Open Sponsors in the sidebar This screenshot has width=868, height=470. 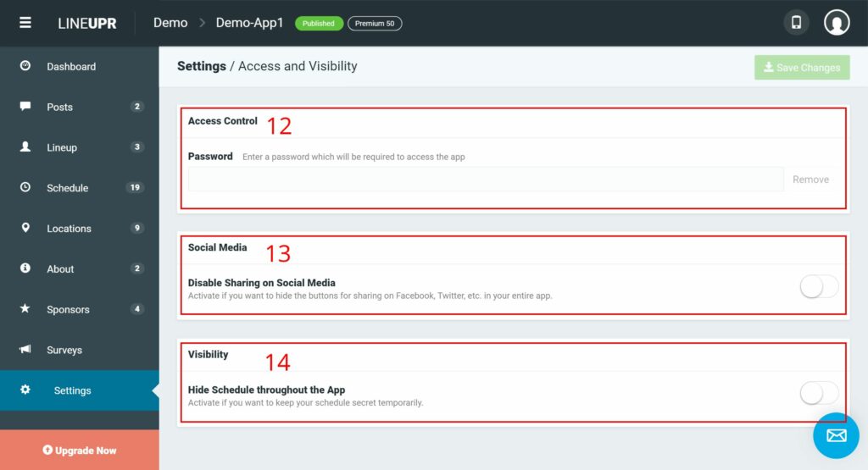[x=79, y=309]
